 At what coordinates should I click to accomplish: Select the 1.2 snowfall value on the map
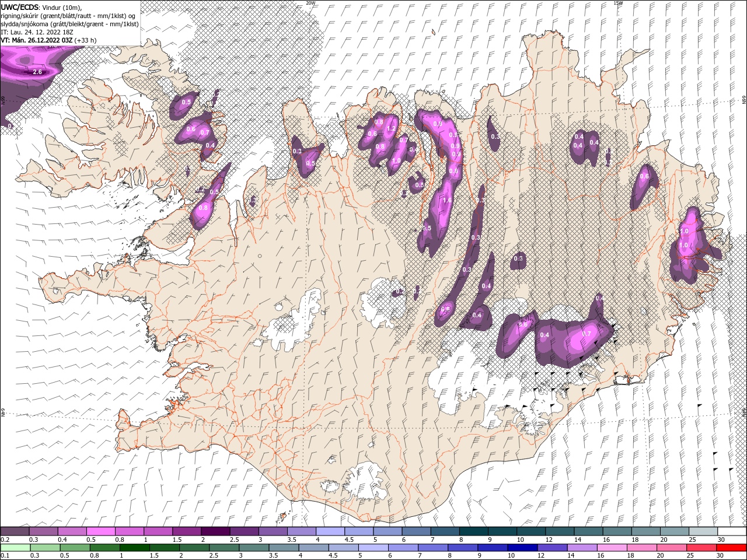coord(392,129)
